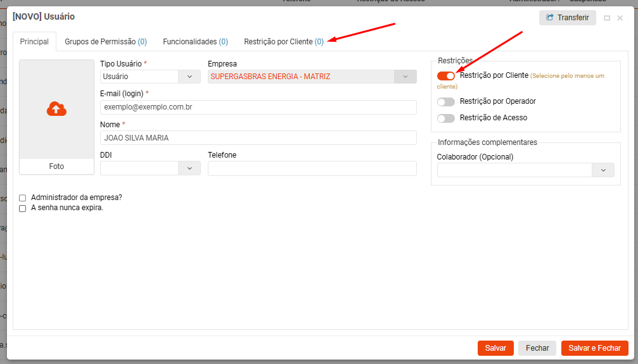Click the cloud upload photo icon
The height and width of the screenshot is (364, 638).
pos(56,109)
